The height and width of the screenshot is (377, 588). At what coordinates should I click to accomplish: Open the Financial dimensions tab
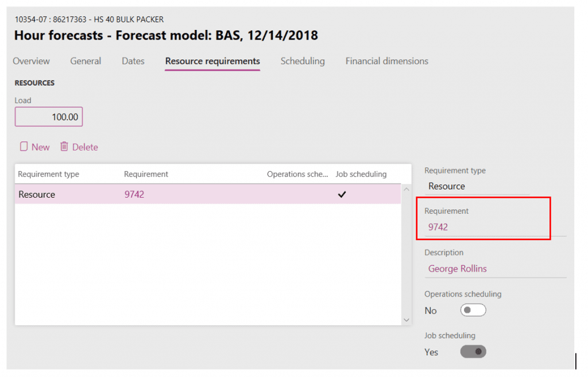pos(386,61)
